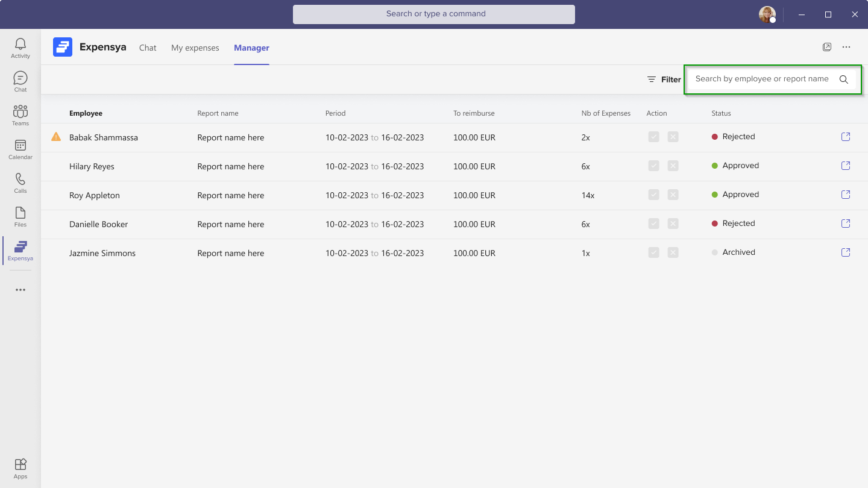Image resolution: width=868 pixels, height=488 pixels.
Task: Open the Calendar icon in sidebar
Action: click(x=20, y=149)
